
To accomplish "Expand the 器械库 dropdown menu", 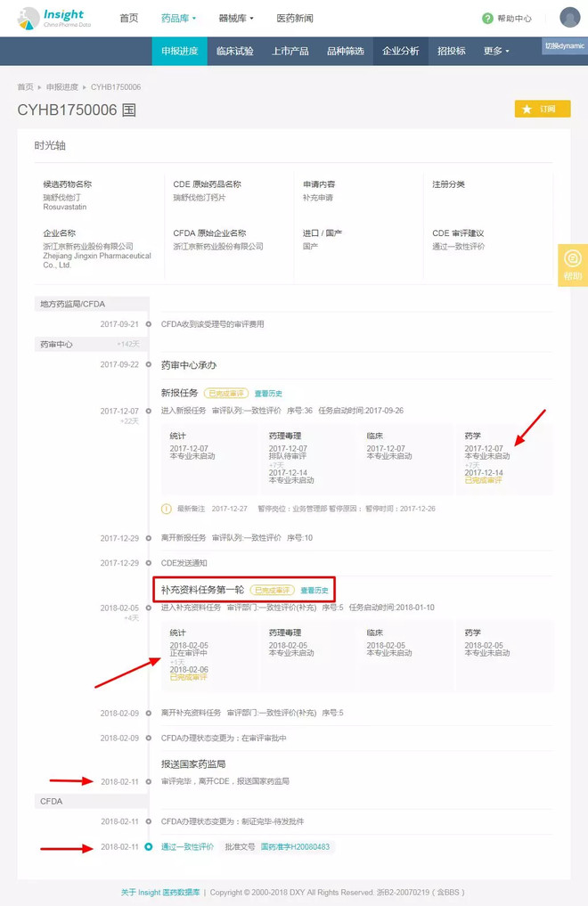I will [236, 19].
